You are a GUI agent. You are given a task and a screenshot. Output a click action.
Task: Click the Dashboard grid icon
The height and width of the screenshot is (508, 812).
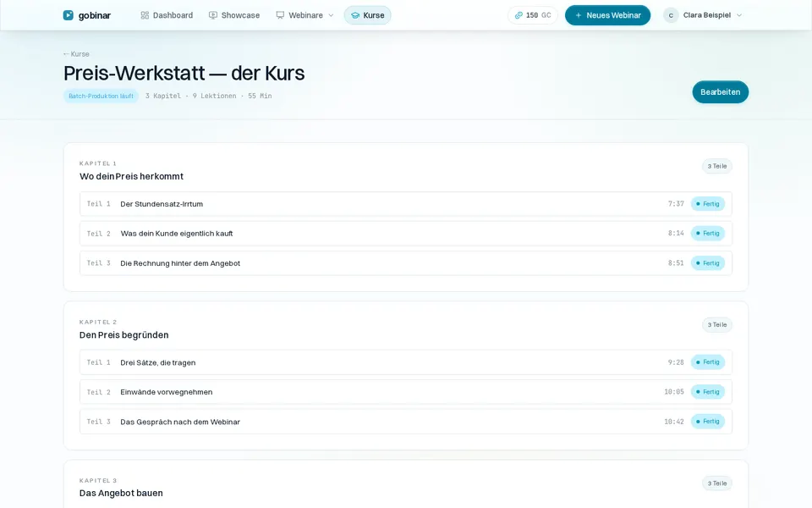point(145,15)
